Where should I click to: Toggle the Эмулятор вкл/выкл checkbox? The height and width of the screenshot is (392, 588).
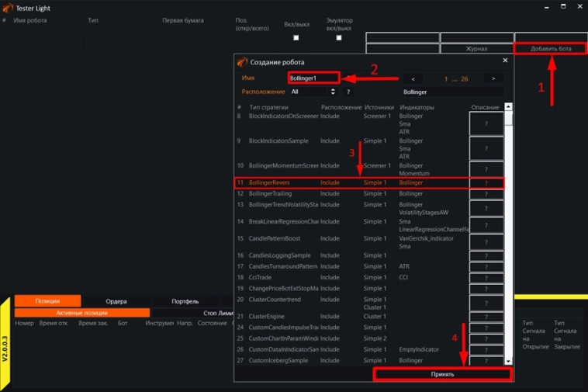click(338, 37)
